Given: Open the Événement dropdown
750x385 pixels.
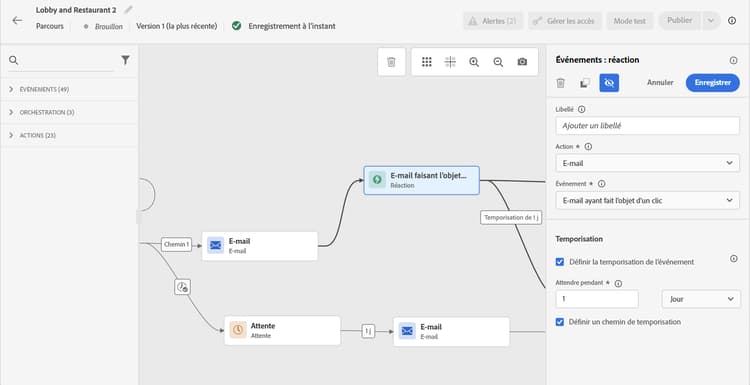Looking at the screenshot, I should pos(648,200).
